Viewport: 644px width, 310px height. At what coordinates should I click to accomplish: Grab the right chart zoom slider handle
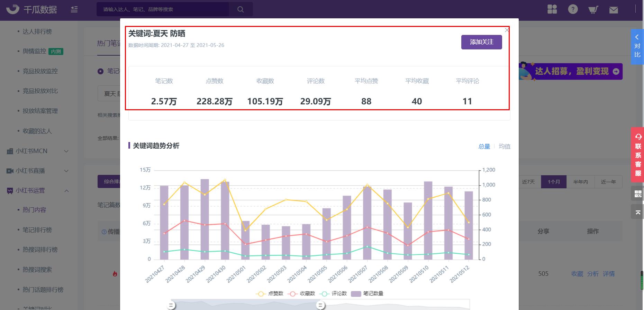pyautogui.click(x=320, y=305)
